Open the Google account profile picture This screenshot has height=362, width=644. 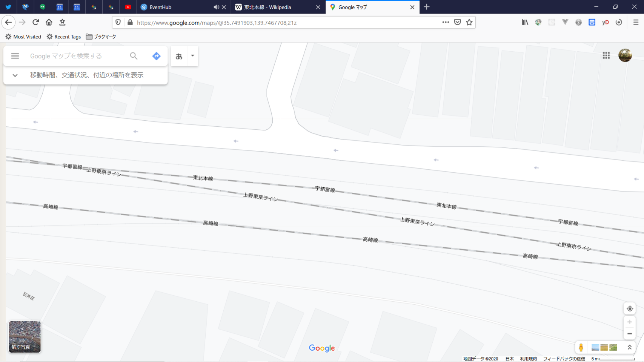click(625, 55)
